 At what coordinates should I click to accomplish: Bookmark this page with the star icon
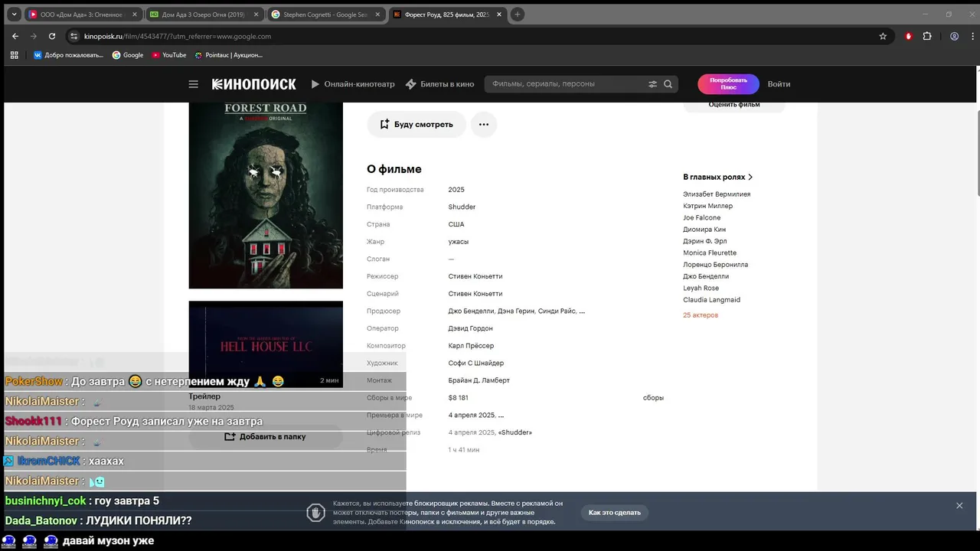(883, 36)
